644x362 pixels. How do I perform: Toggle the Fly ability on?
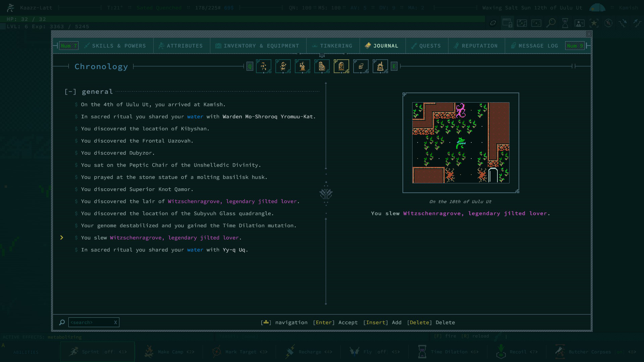click(x=375, y=352)
